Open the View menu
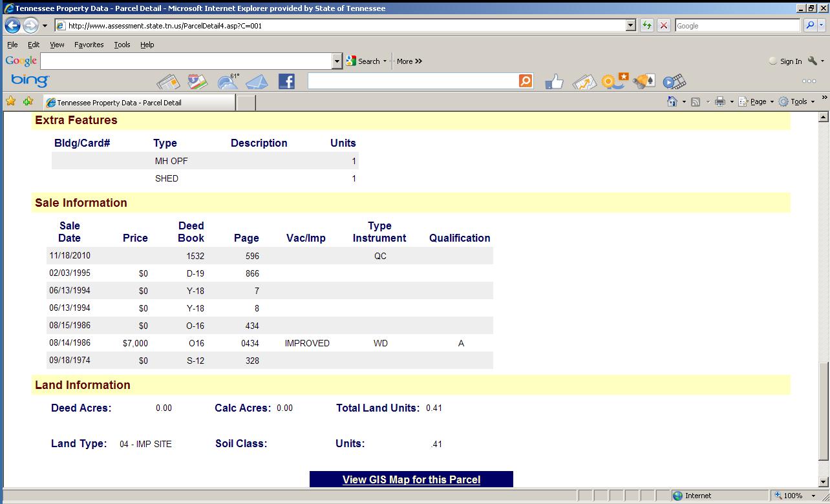The width and height of the screenshot is (830, 504). (57, 45)
